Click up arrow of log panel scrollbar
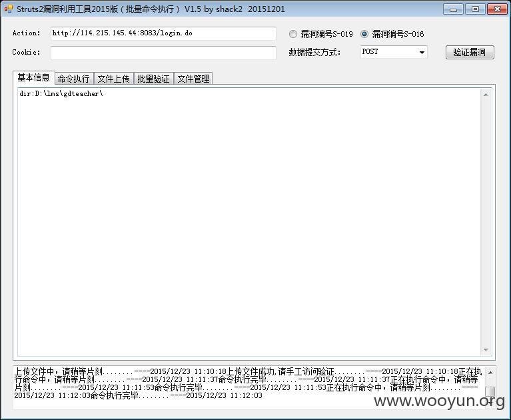Viewport: 511px width, 420px height. pyautogui.click(x=490, y=372)
